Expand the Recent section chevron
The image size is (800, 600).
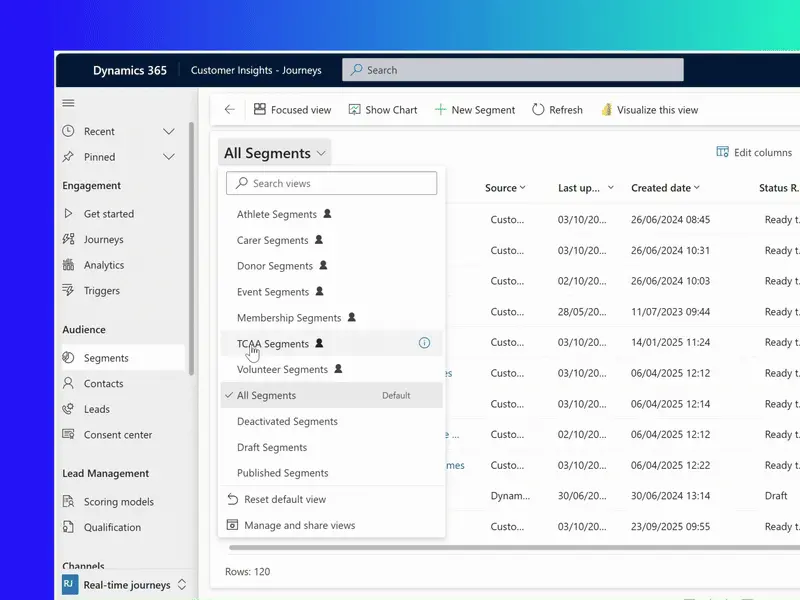[169, 131]
